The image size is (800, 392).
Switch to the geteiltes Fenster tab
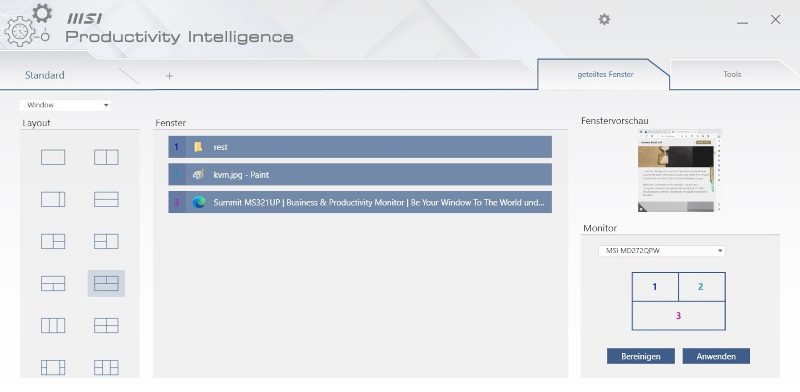pos(605,75)
